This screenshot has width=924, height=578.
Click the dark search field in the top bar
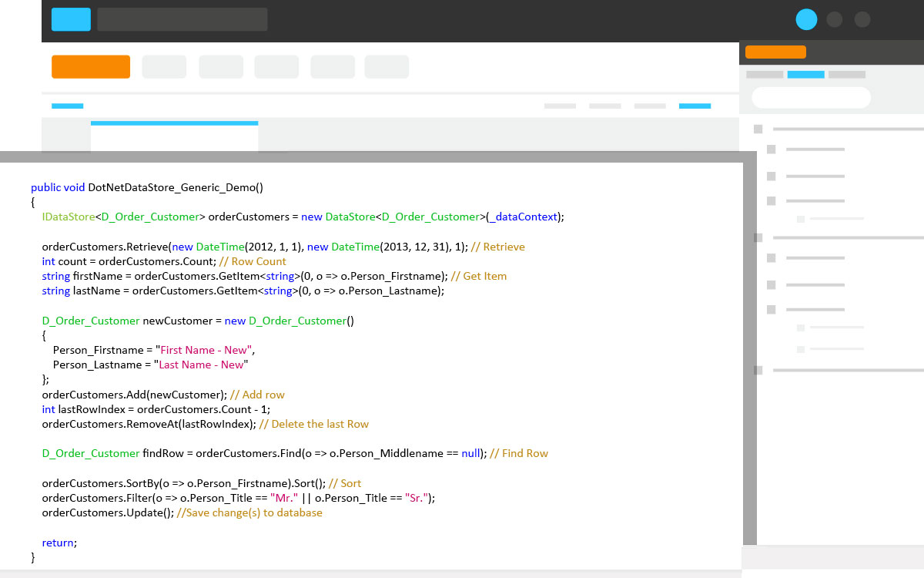(182, 19)
